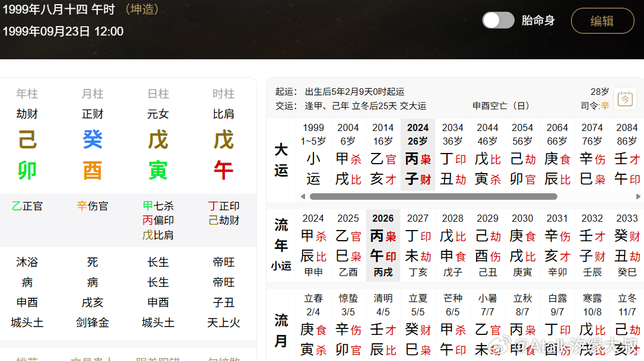Click the 交运 description line
The width and height of the screenshot is (644, 361).
click(351, 106)
